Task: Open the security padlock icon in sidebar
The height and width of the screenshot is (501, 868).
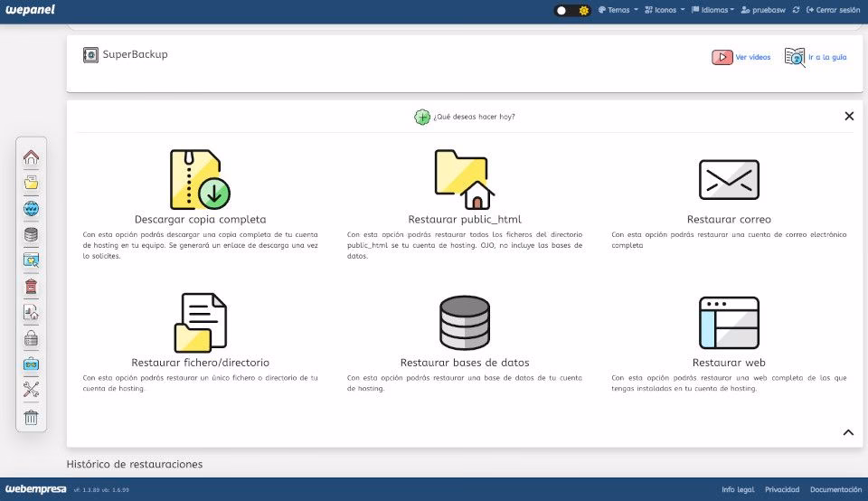Action: point(31,338)
